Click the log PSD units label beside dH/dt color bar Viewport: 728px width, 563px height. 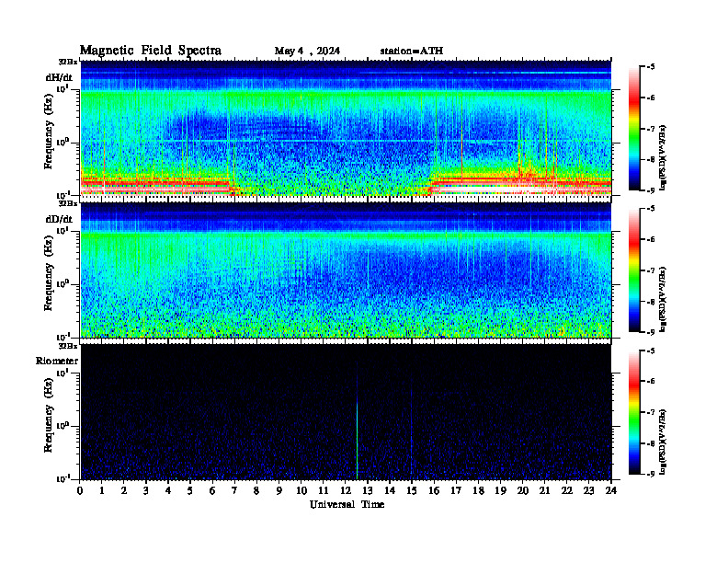coord(664,157)
